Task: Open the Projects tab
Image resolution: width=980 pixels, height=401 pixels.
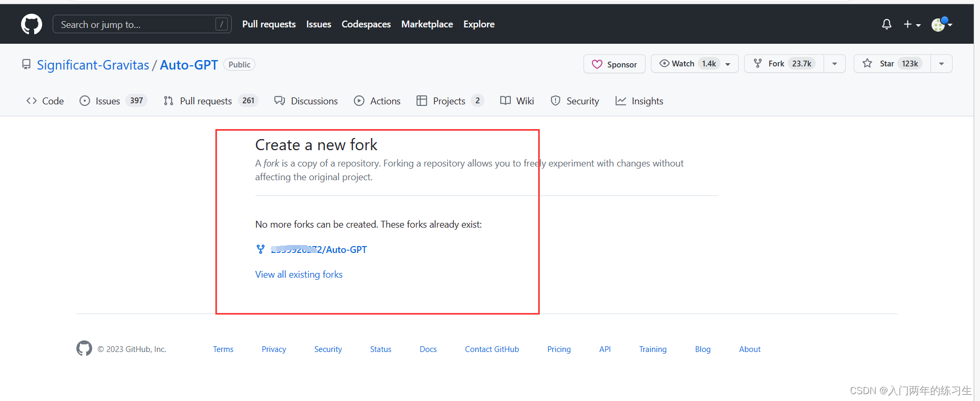Action: 450,101
